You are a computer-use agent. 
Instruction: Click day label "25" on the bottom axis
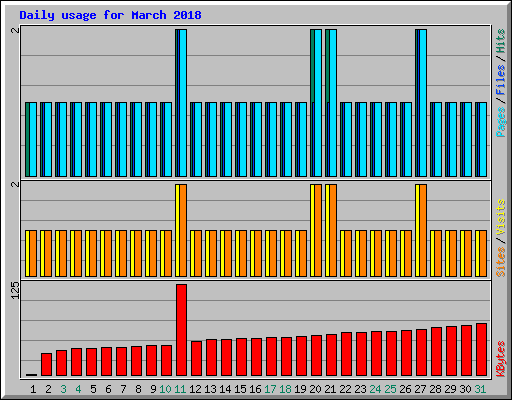tap(390, 389)
